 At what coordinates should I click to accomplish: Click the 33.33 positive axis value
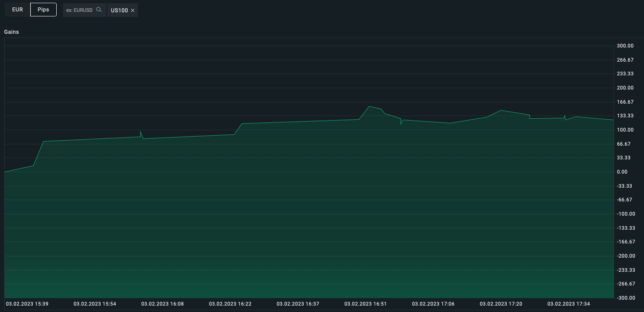[624, 158]
